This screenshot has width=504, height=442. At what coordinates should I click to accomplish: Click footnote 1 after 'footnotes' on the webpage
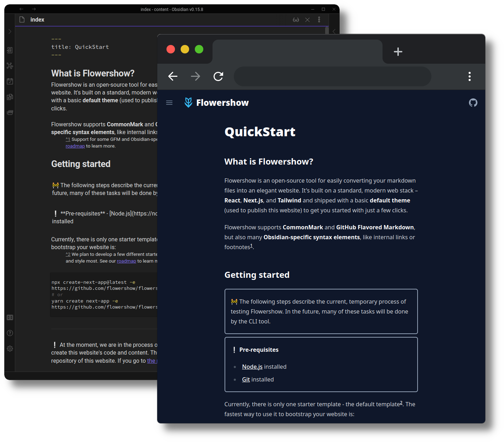click(x=251, y=245)
